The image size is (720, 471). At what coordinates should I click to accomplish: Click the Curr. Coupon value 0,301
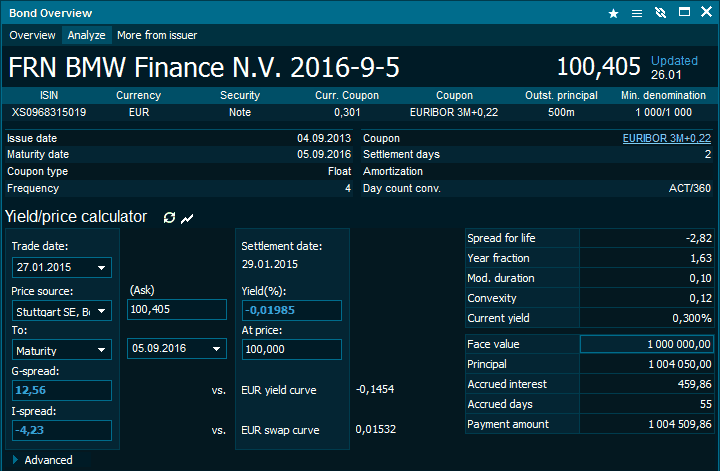(347, 112)
